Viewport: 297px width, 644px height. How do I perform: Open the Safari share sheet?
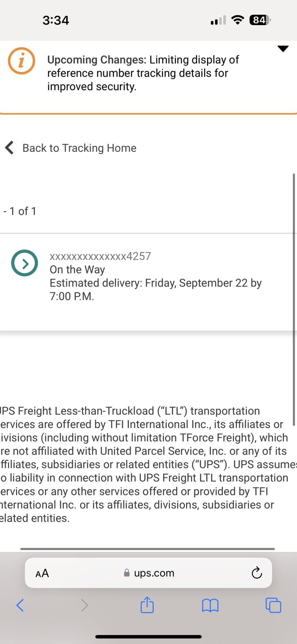pyautogui.click(x=147, y=605)
